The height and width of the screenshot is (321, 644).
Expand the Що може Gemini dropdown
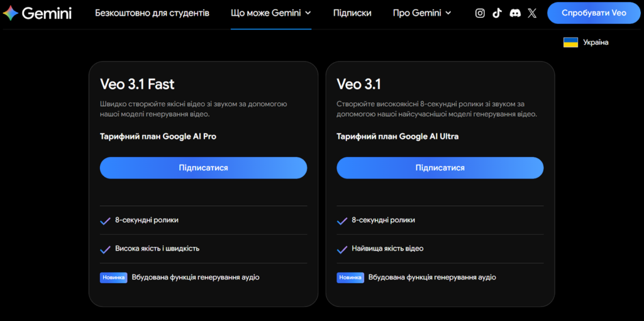[271, 13]
